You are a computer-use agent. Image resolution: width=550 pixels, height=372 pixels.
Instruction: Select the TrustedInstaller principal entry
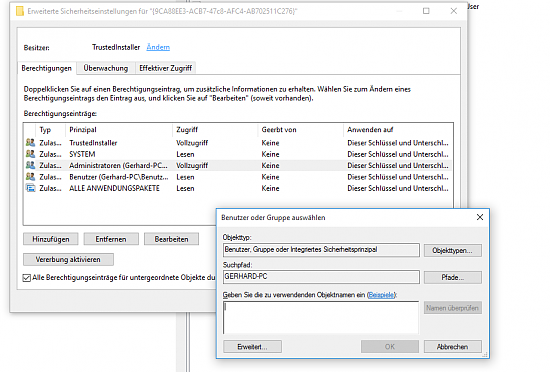click(93, 143)
